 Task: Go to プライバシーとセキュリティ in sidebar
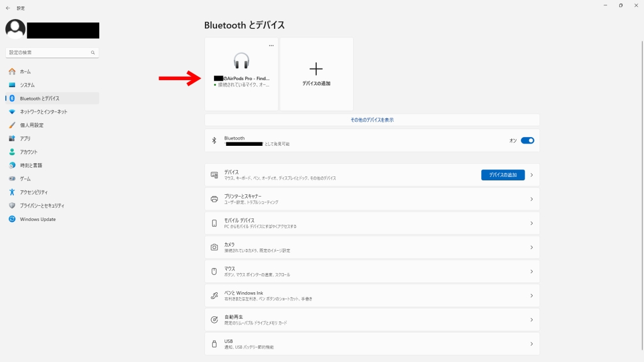(x=42, y=206)
